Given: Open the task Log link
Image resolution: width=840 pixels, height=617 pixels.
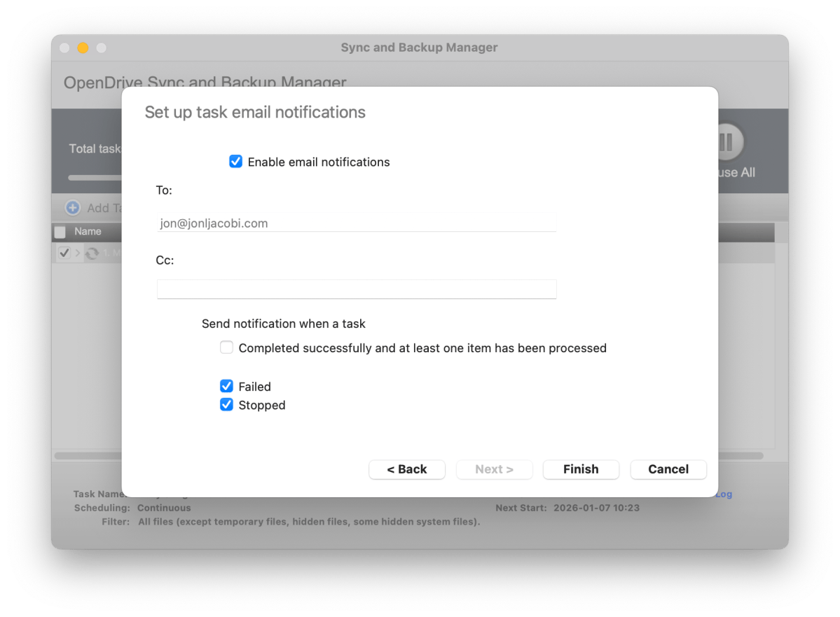Looking at the screenshot, I should pos(724,494).
